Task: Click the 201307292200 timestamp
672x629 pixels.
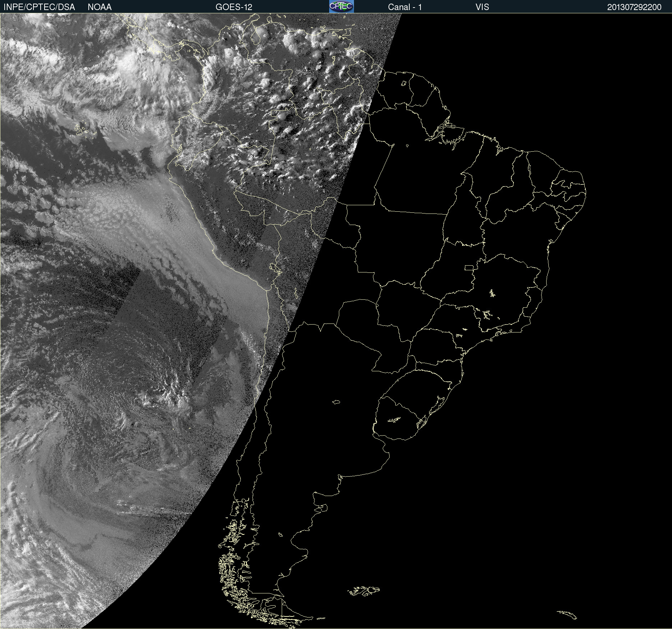Action: point(634,7)
